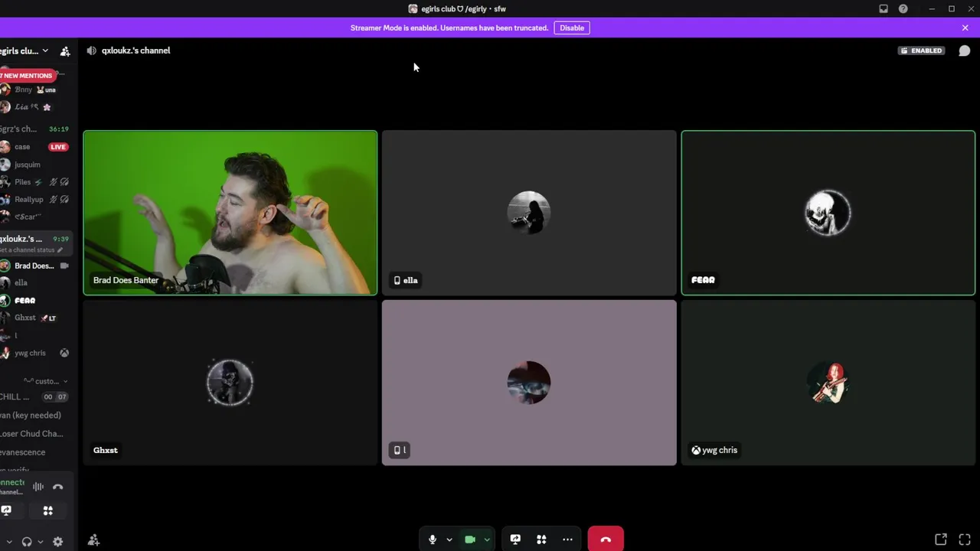Disable Streamer Mode in the purple banner
This screenshot has height=551, width=980.
point(572,28)
